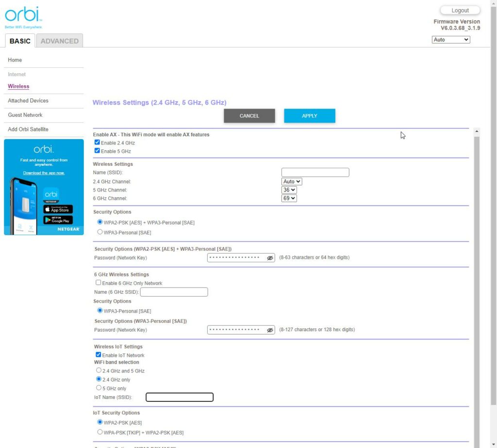Click Download the app now link
Viewport: 497px width, 448px height.
[44, 173]
